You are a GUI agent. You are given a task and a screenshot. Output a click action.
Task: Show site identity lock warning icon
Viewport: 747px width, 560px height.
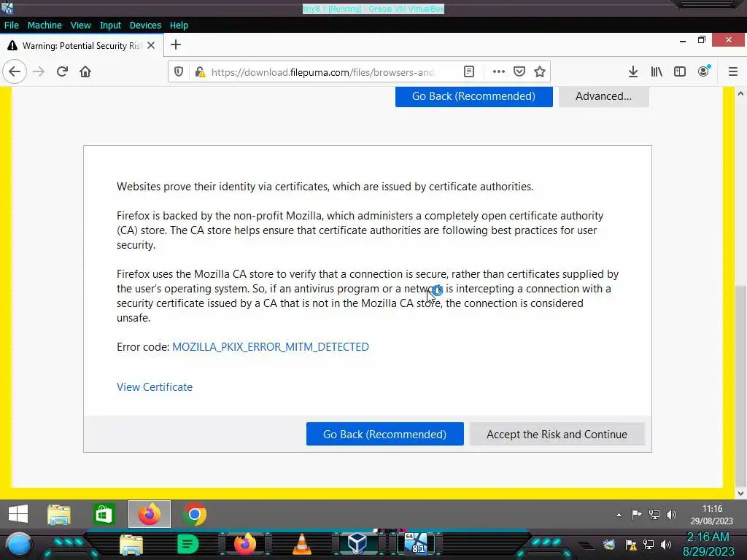pos(200,72)
